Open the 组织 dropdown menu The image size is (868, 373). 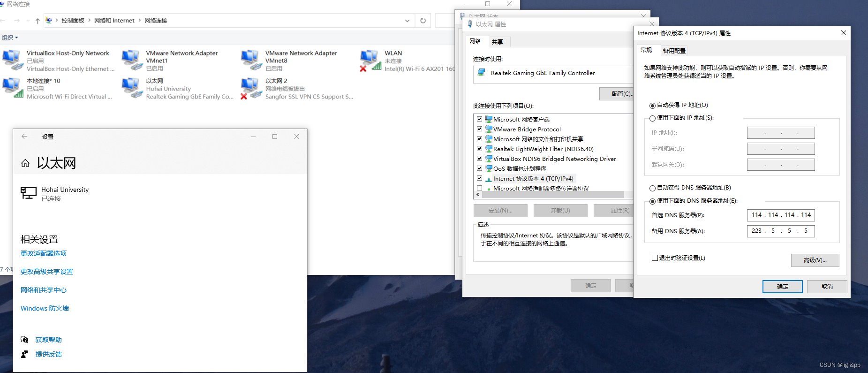10,38
